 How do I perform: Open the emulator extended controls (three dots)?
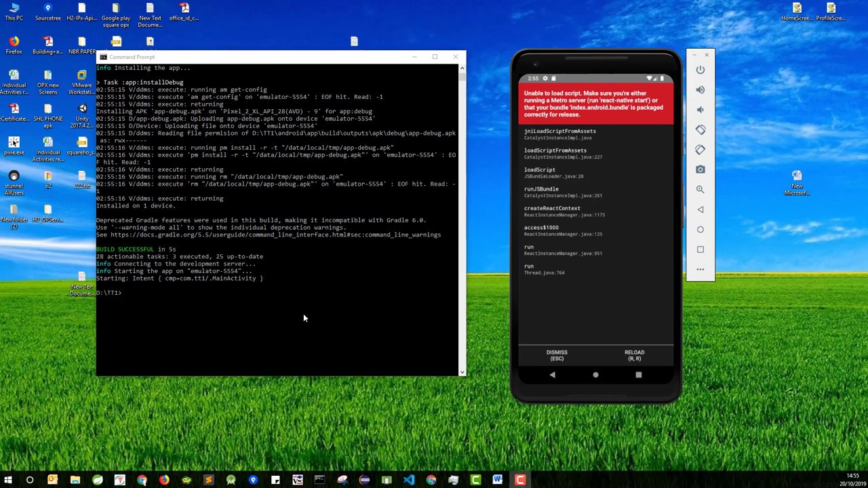(701, 269)
